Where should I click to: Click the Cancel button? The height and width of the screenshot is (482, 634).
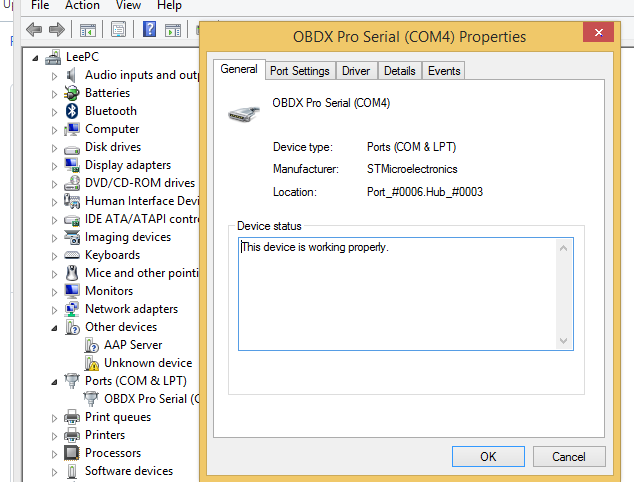pos(569,457)
